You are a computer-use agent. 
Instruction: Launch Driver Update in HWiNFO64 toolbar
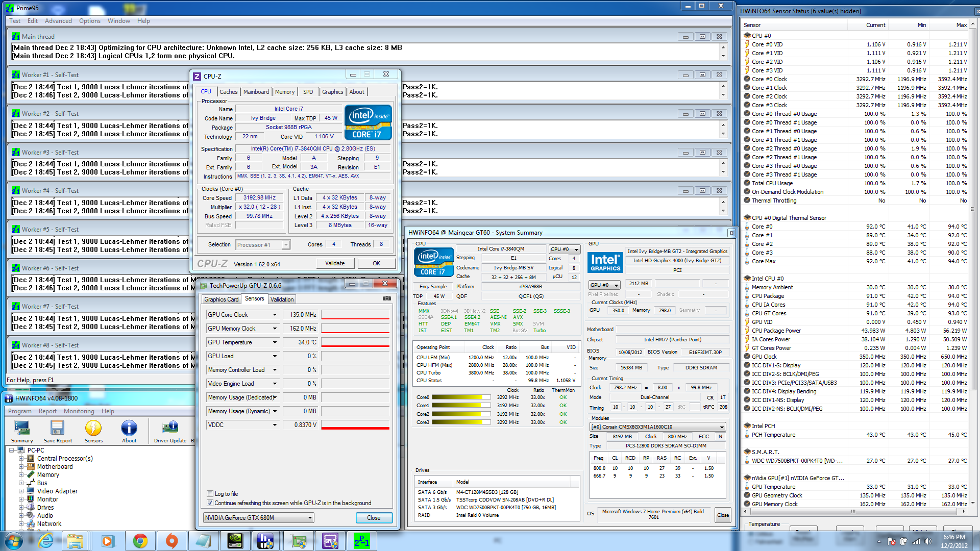(170, 431)
